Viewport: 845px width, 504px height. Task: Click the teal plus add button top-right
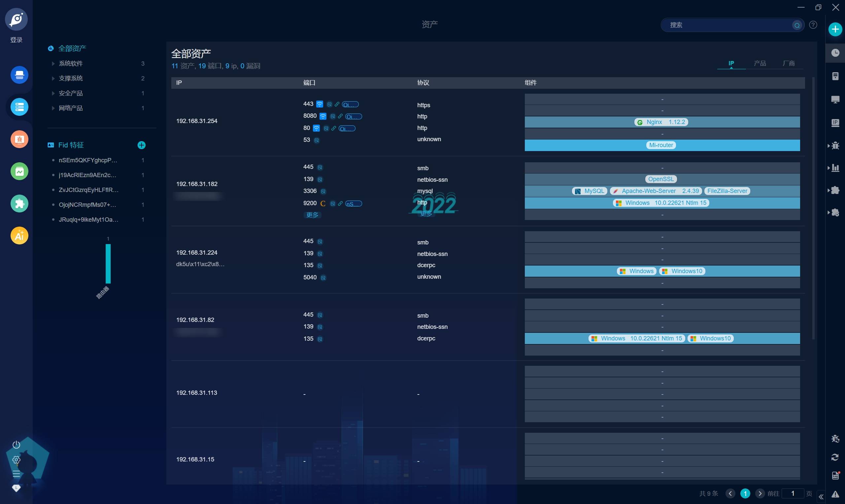coord(835,29)
